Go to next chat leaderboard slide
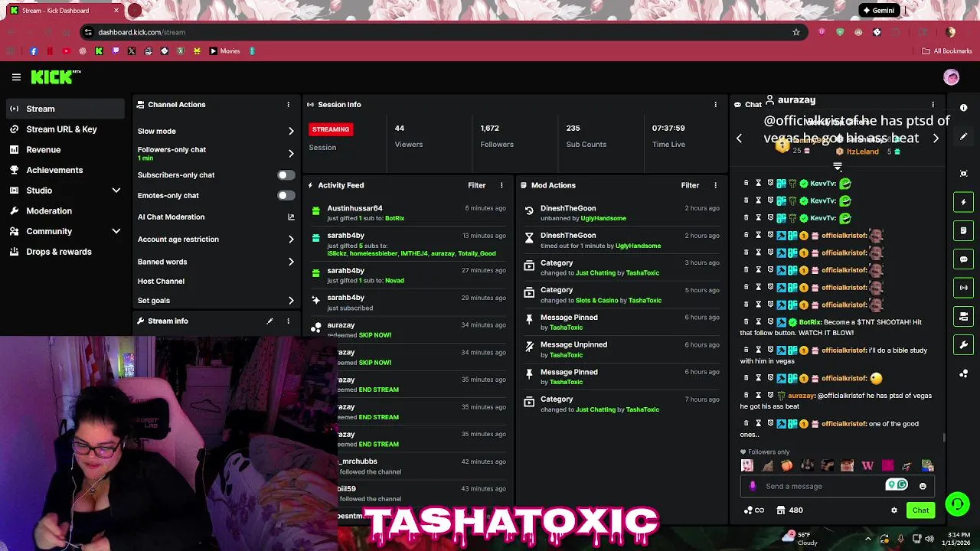This screenshot has height=551, width=980. pyautogui.click(x=936, y=139)
